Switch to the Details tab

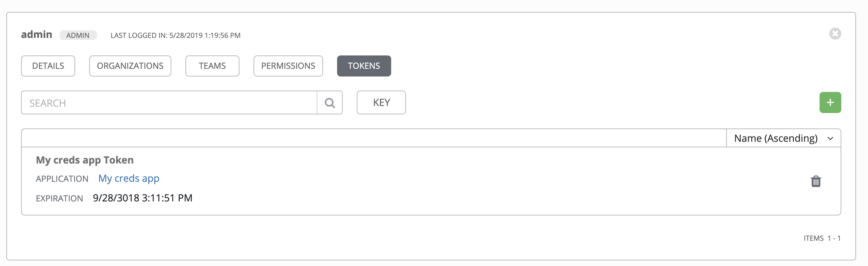tap(48, 66)
